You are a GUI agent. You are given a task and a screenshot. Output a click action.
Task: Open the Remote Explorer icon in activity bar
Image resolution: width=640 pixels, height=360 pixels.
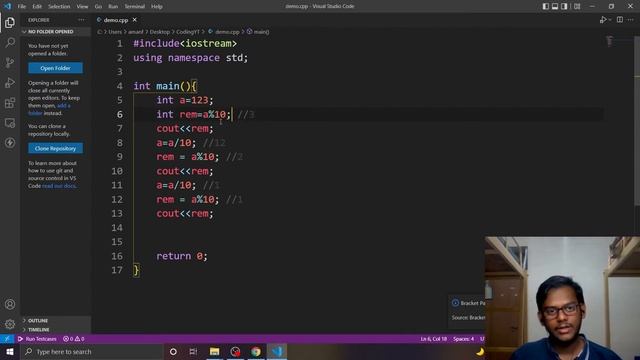coord(10,122)
